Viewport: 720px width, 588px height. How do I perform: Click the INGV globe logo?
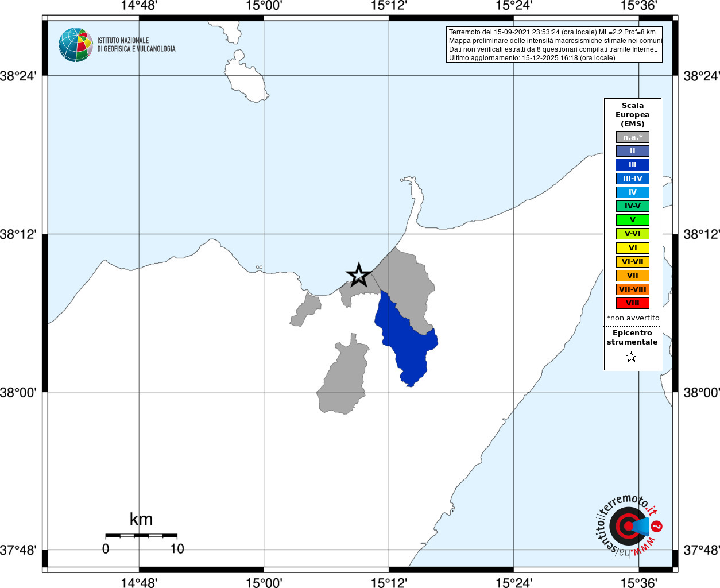[75, 45]
